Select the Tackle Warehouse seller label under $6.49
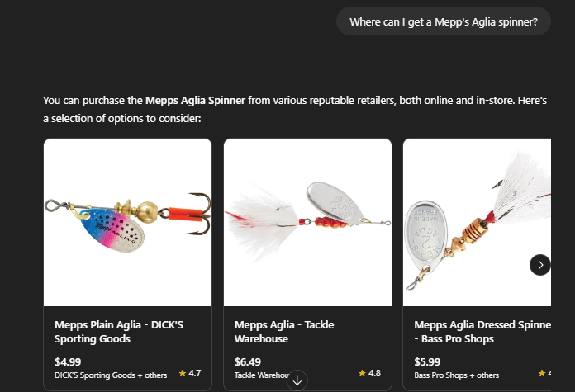575x392 pixels. coord(258,375)
